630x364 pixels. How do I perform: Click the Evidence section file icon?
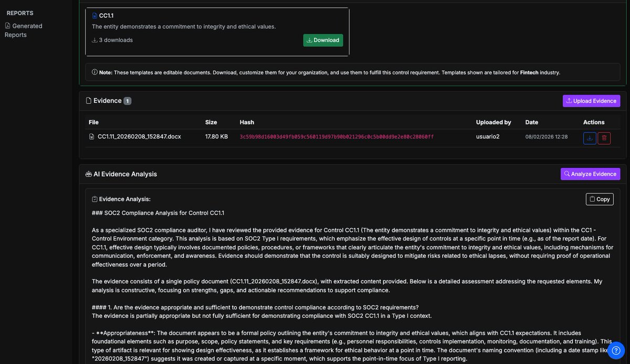click(x=88, y=101)
